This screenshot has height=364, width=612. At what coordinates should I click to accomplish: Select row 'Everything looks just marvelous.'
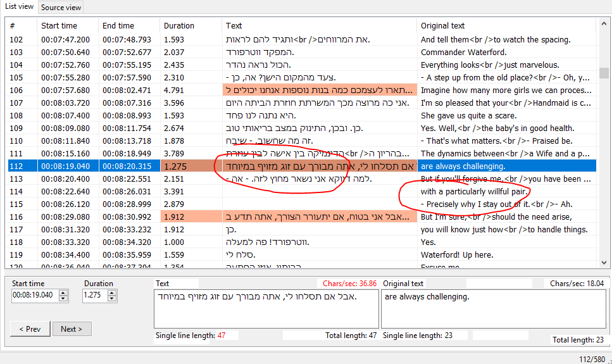click(x=302, y=65)
